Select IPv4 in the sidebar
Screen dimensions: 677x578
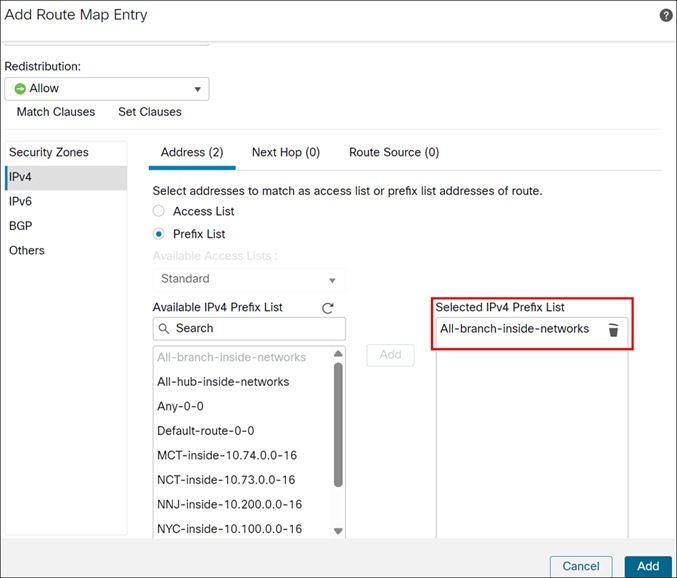[66, 177]
